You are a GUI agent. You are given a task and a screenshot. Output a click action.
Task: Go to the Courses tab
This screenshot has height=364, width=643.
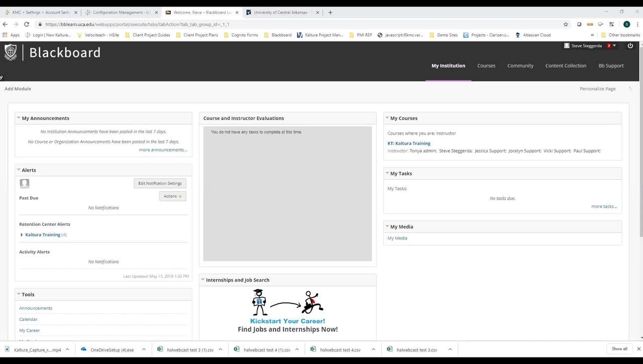pos(486,66)
